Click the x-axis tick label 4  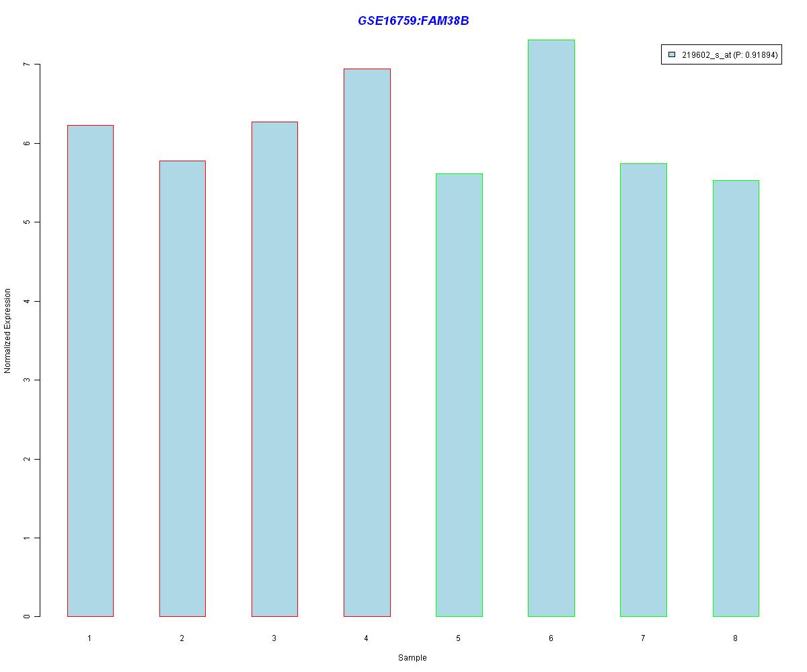tap(366, 638)
